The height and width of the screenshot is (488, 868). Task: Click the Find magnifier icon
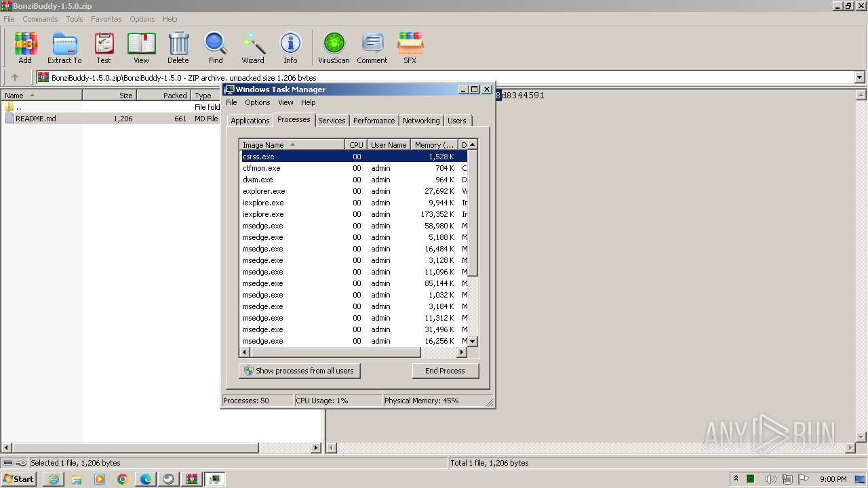click(216, 47)
